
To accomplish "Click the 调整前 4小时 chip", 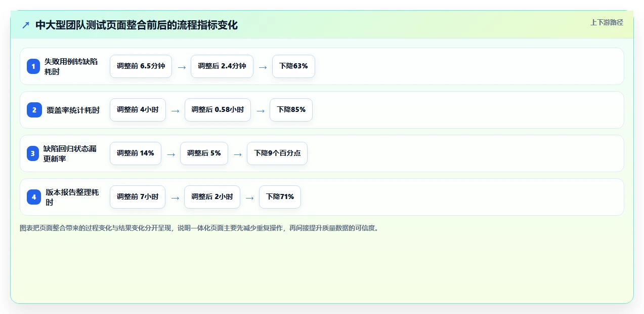I will tap(138, 110).
